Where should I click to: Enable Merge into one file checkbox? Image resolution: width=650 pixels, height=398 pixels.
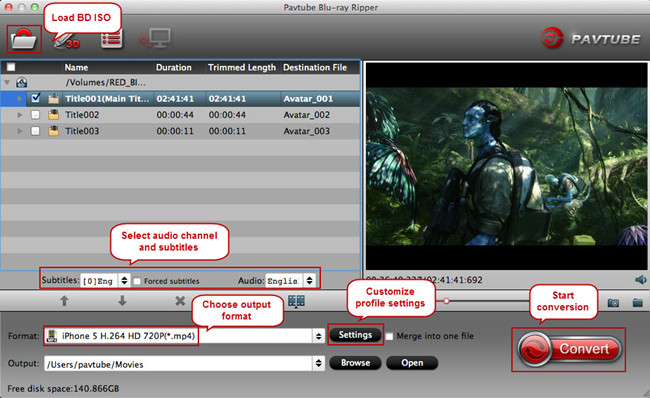(x=389, y=336)
